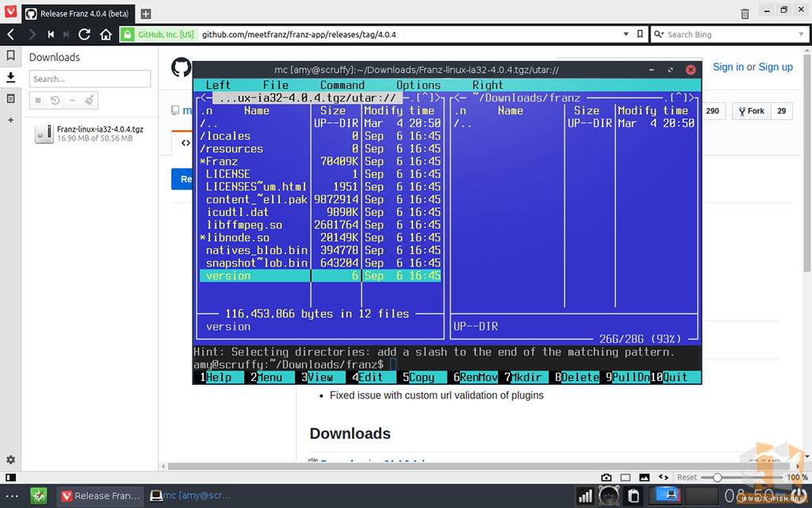Open the clipboard manager tray icon
Image resolution: width=812 pixels, height=508 pixels.
pos(634,496)
